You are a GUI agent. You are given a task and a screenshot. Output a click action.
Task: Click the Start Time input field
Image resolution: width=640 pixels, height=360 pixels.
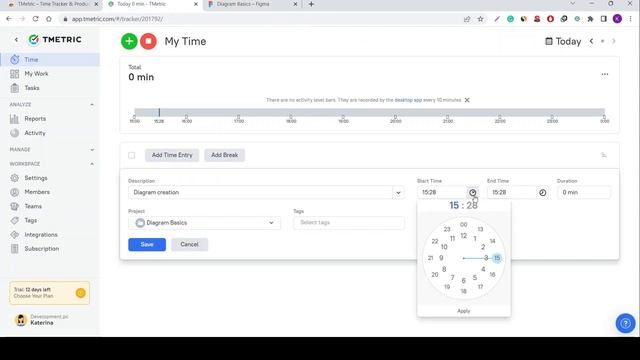(442, 192)
